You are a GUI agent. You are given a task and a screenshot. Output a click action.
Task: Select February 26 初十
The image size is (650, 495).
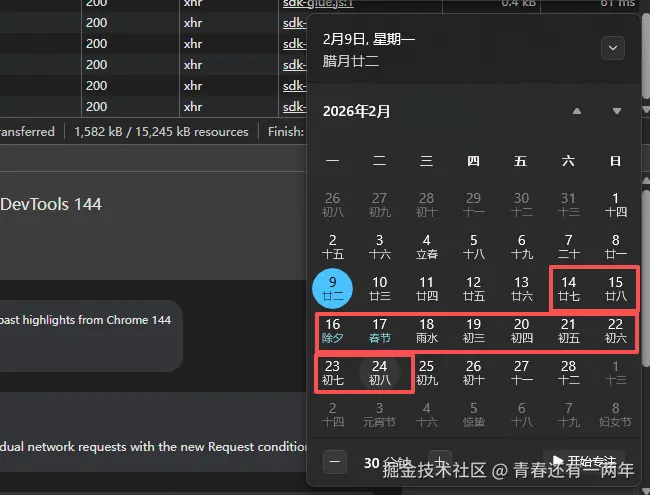473,372
